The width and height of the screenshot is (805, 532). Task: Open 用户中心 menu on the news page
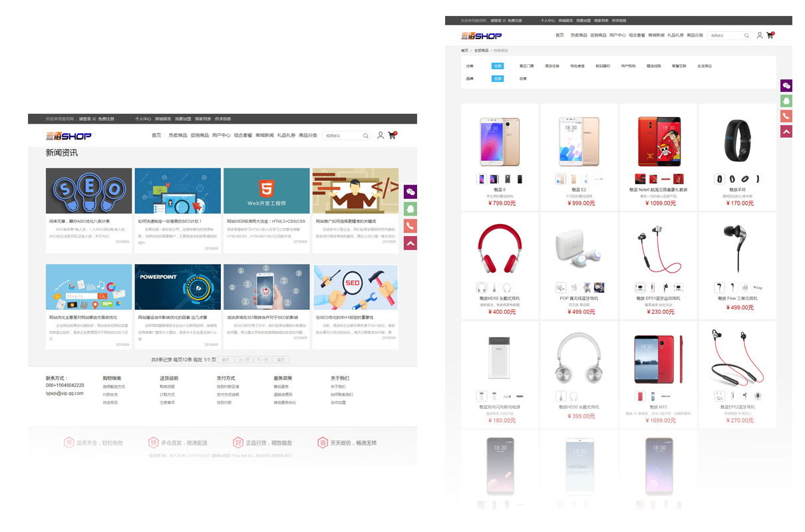pos(222,136)
